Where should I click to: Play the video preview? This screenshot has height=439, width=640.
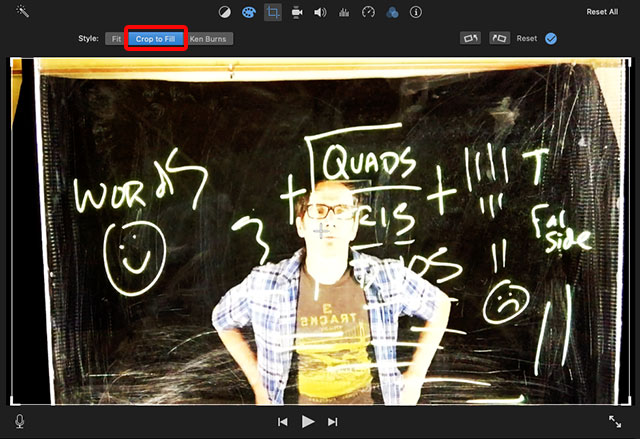[x=308, y=422]
